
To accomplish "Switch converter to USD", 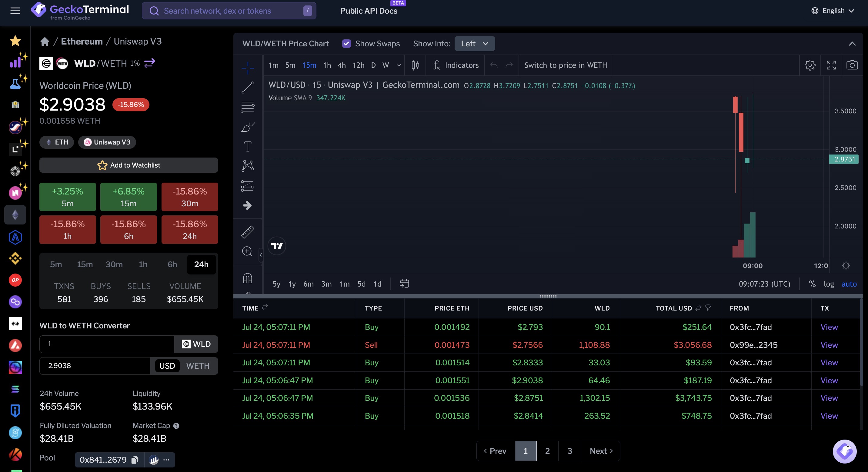I will 167,366.
